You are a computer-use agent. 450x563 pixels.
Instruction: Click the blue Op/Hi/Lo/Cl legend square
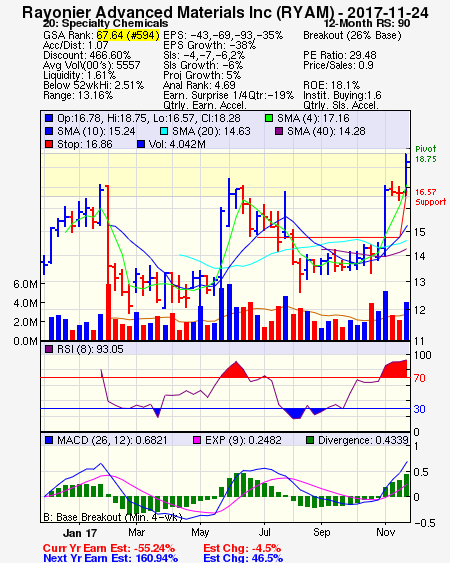point(49,118)
